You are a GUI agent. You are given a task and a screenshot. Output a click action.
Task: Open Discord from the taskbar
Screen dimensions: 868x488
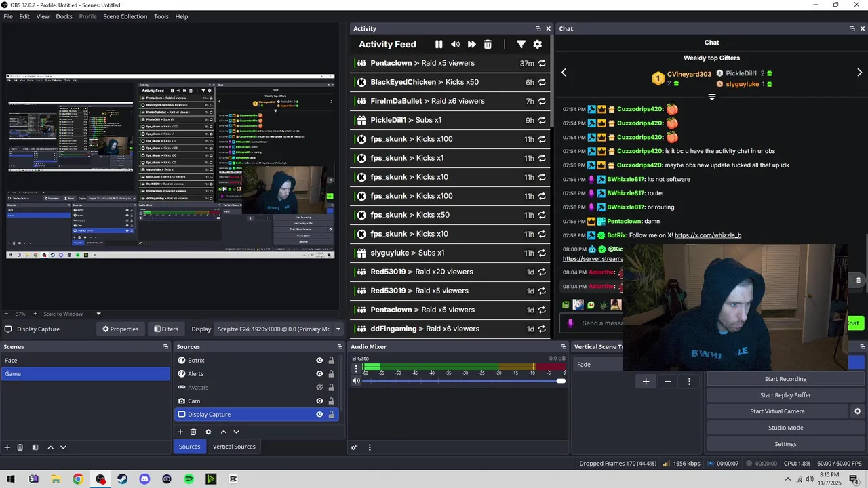[144, 479]
